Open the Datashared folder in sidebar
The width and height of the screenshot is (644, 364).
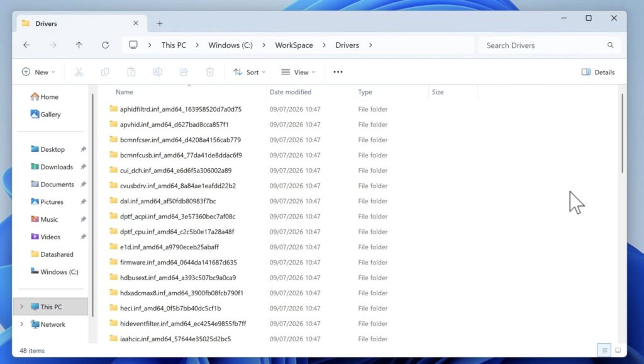click(52, 254)
